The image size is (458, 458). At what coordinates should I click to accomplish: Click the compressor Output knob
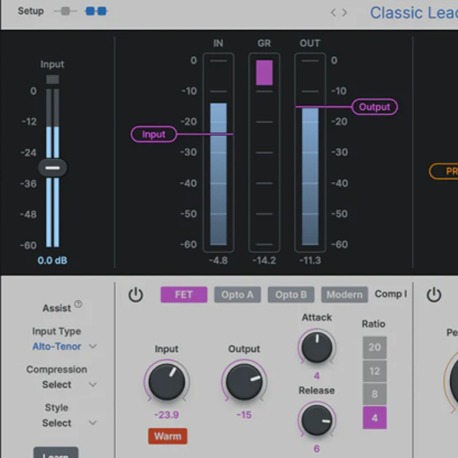[x=244, y=381]
